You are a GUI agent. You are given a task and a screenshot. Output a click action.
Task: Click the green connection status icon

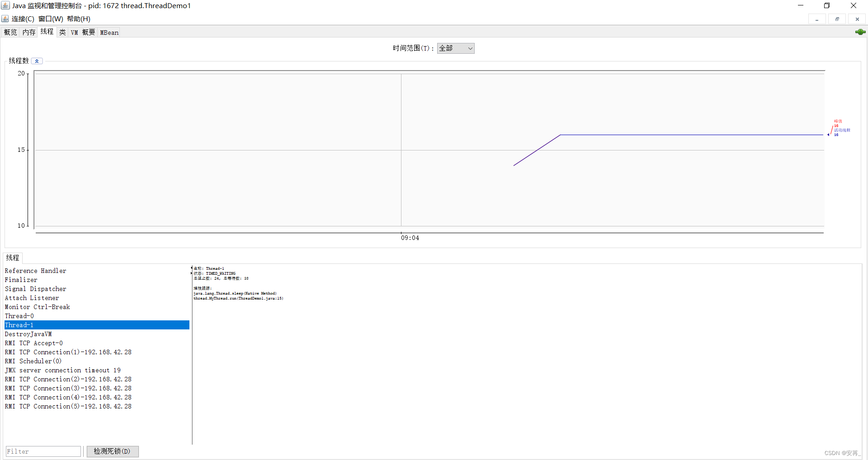click(860, 32)
